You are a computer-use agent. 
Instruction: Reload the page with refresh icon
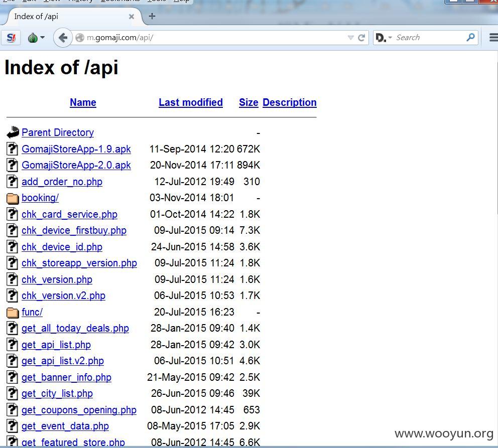(x=361, y=38)
